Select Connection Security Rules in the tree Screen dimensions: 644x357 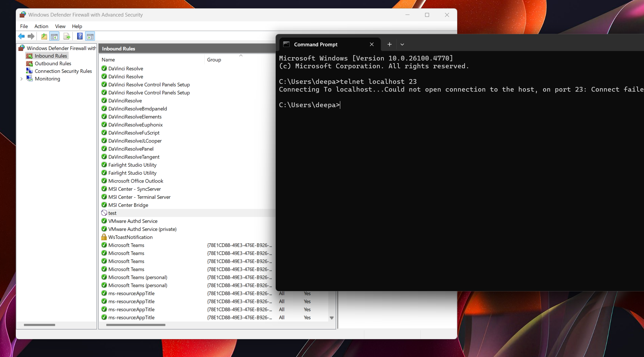pyautogui.click(x=63, y=71)
